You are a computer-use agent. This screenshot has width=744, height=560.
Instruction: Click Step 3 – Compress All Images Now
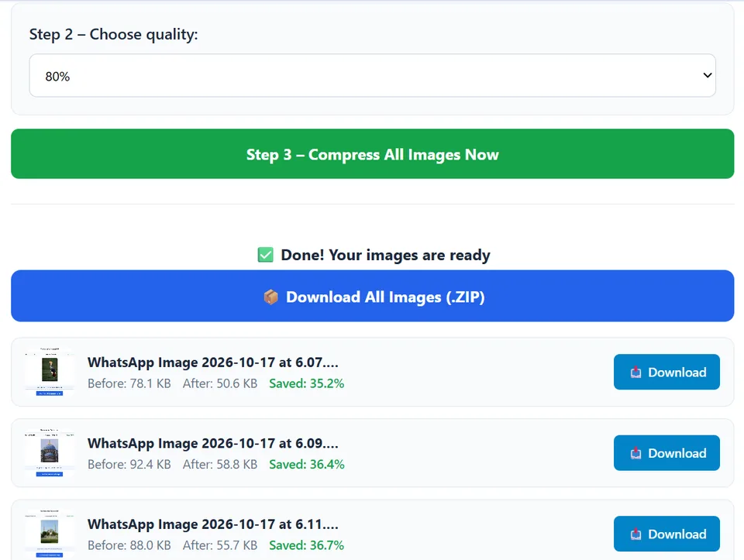[x=373, y=153]
